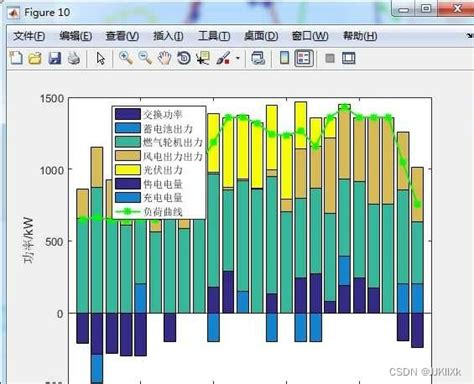474x384 pixels.
Task: Save the figure with floppy disk icon
Action: [x=55, y=58]
